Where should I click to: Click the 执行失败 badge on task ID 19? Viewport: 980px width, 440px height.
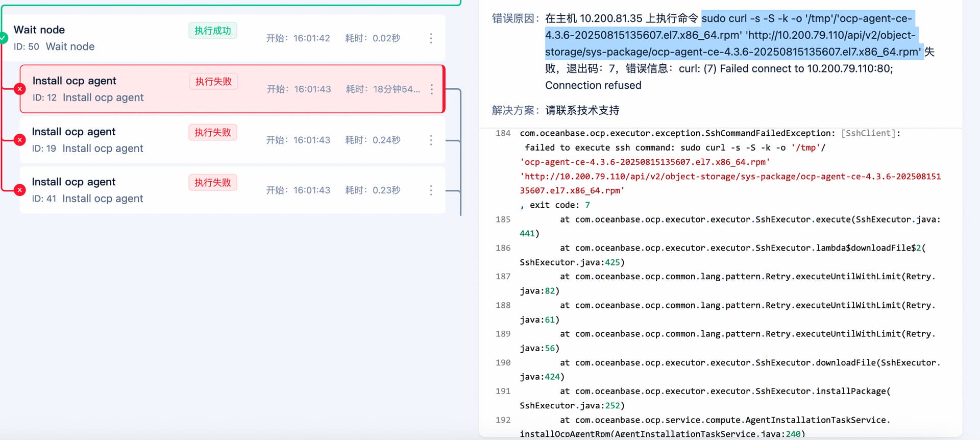tap(212, 133)
